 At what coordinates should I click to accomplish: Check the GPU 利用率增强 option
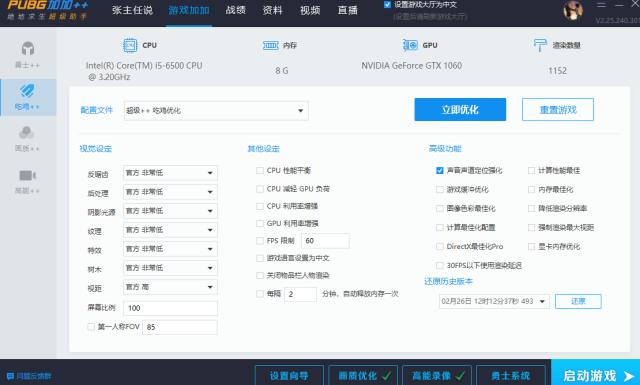260,223
